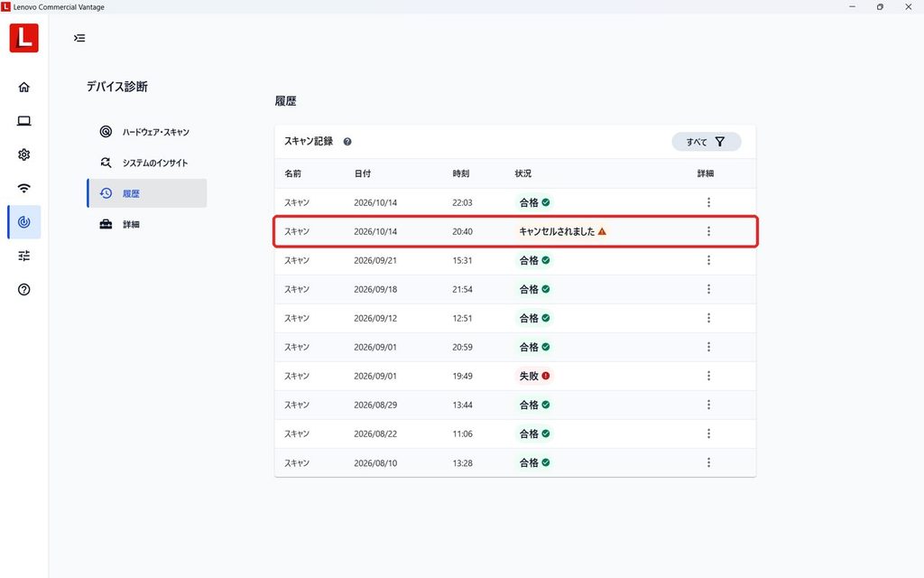Open the Wi-Fi security icon in sidebar
The height and width of the screenshot is (578, 924).
(23, 188)
